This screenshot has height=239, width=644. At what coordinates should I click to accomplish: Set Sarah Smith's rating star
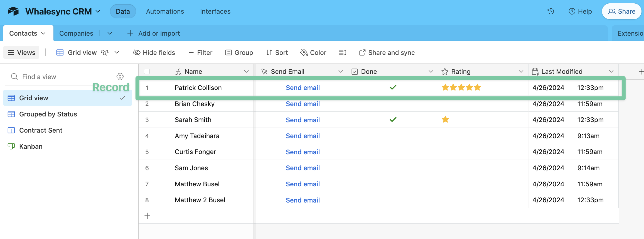(445, 120)
